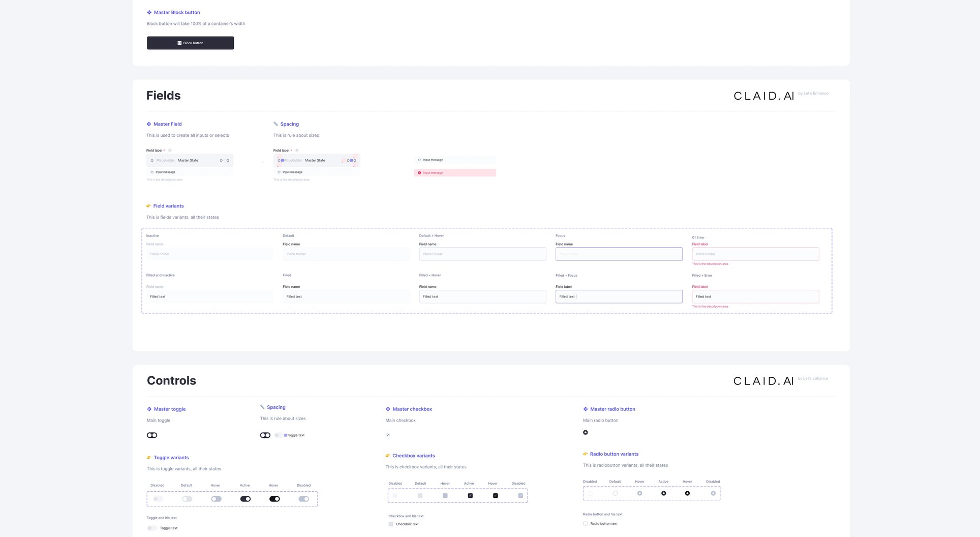Click the red error icon in pink Input message
The height and width of the screenshot is (537, 980).
(419, 173)
